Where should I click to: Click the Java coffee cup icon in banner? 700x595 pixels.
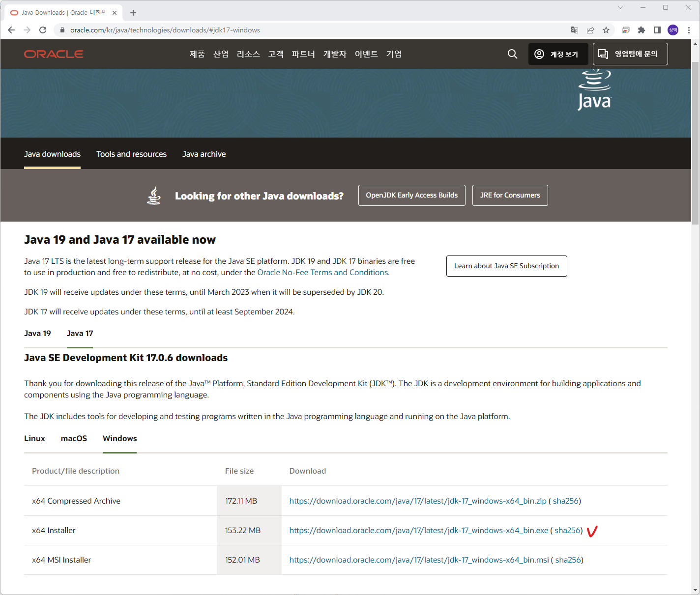154,196
